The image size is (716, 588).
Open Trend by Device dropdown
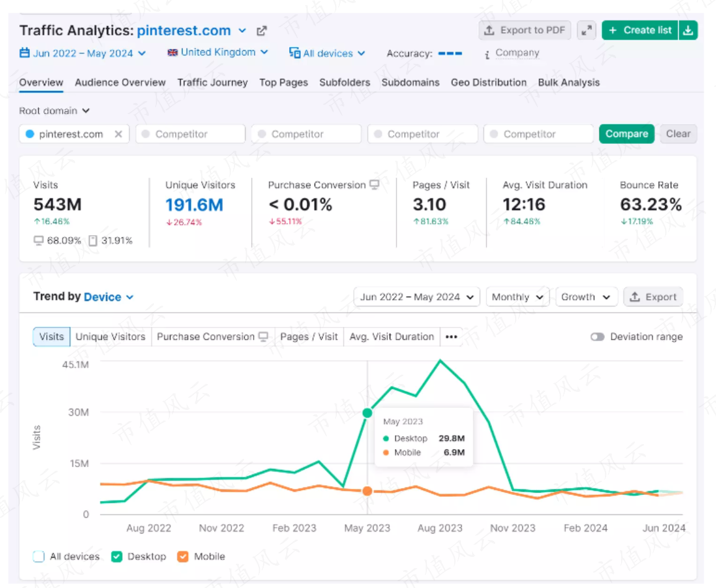click(x=109, y=297)
